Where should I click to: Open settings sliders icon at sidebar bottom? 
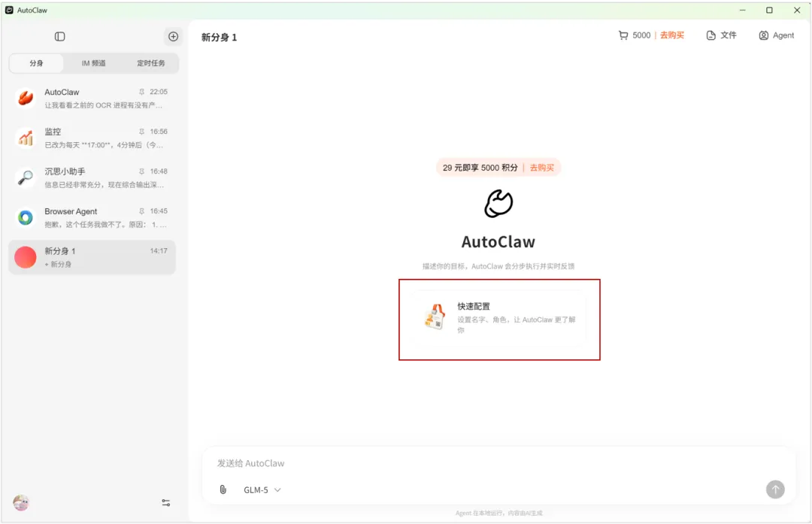pyautogui.click(x=165, y=503)
